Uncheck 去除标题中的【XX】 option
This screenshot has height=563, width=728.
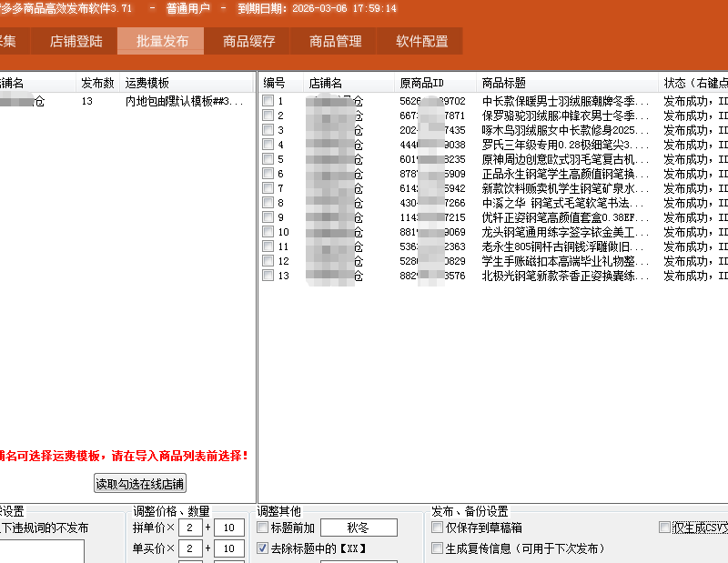point(263,548)
